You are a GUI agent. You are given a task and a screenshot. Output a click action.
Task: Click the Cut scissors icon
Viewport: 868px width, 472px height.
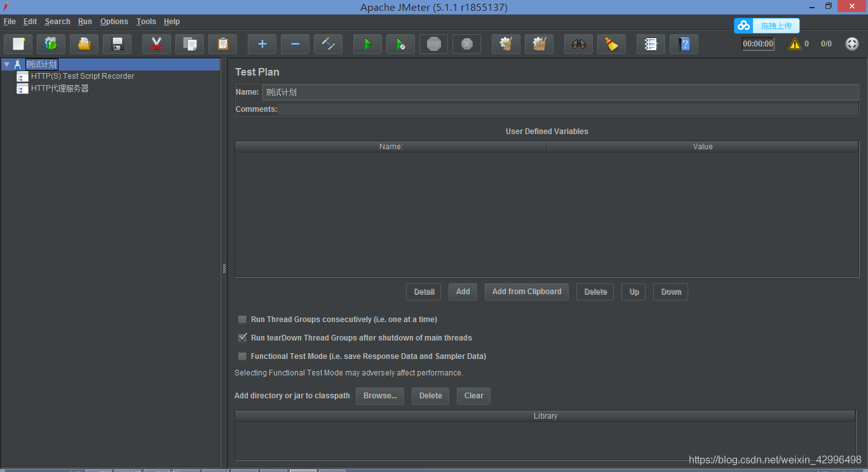point(157,44)
